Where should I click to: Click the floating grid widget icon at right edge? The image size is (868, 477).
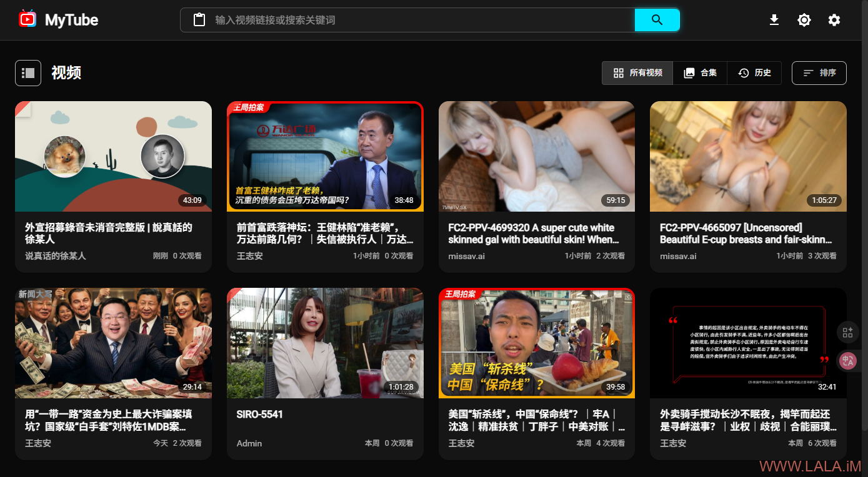pyautogui.click(x=848, y=332)
